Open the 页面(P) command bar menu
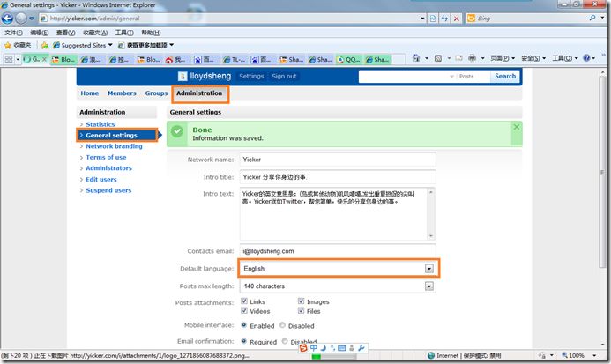 (503, 58)
